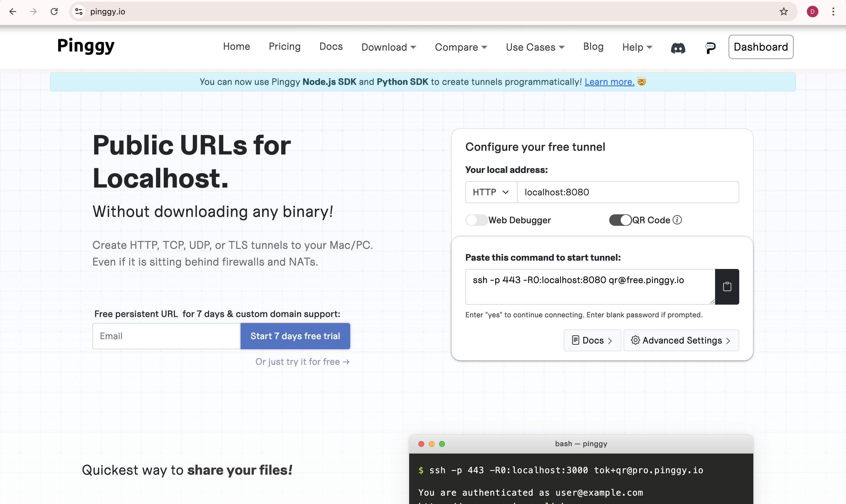Click the Email input field
Screen dimensions: 846x504
pos(166,336)
